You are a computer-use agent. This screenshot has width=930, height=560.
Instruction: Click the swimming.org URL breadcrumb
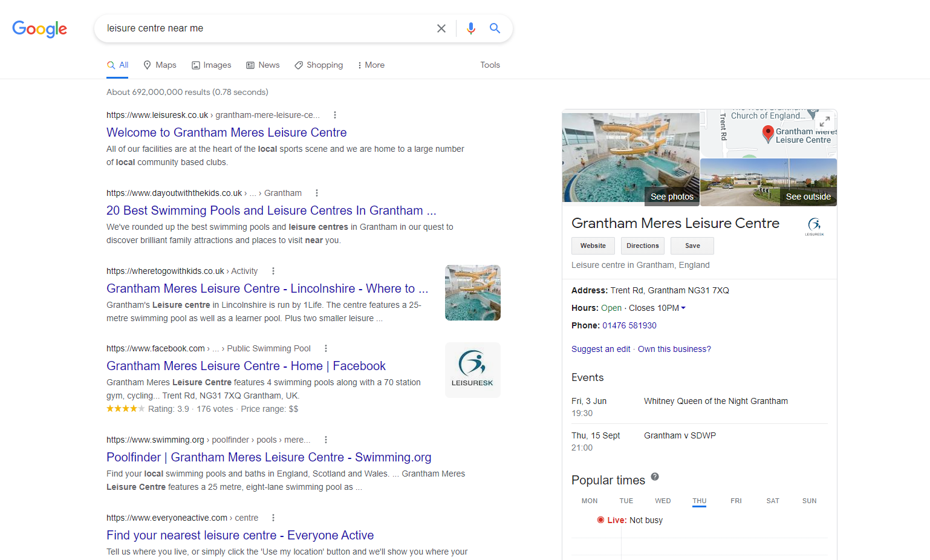209,440
